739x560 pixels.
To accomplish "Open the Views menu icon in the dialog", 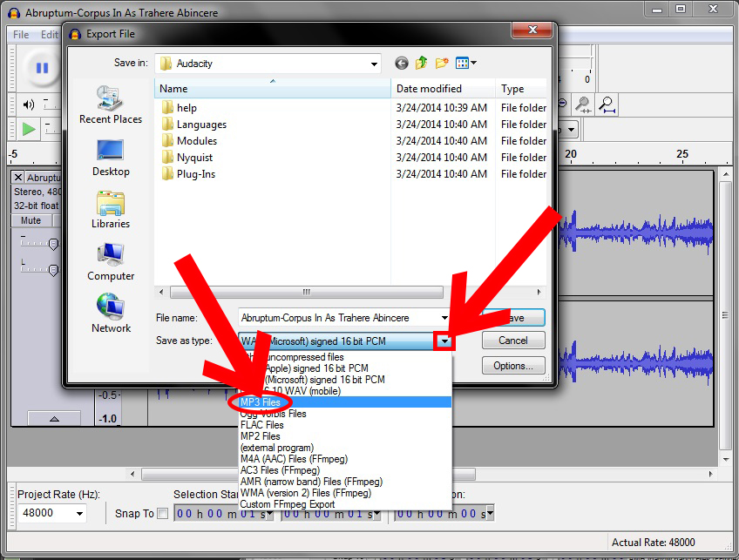I will coord(462,63).
